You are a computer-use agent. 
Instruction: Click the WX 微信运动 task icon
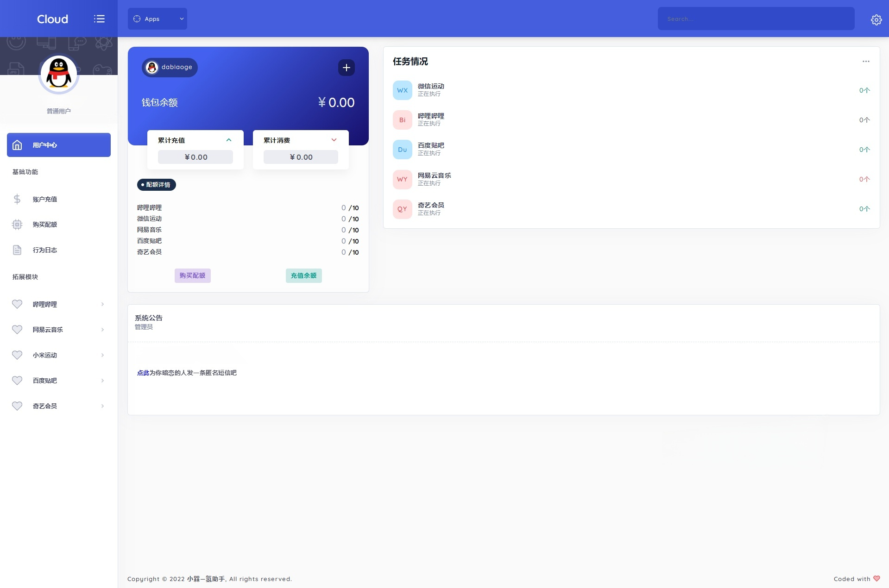402,90
